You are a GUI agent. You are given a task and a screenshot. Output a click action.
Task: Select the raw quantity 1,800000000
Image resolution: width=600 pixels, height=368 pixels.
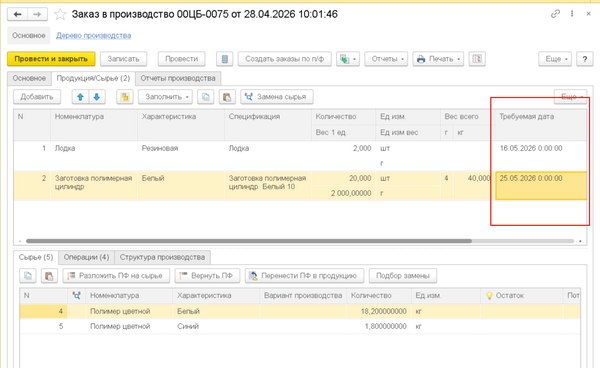pos(379,326)
